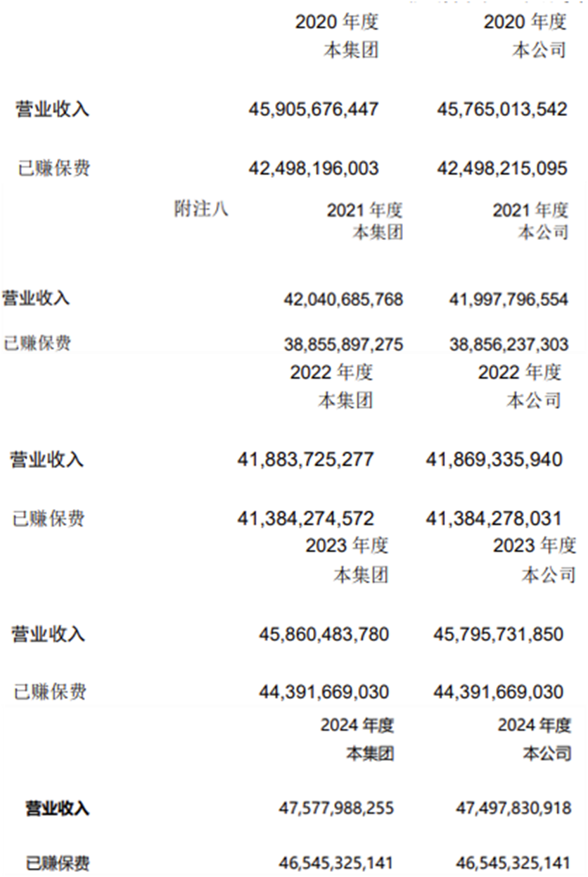
Task: Select 2022 本集团 已赚保费 value 41,384,274,572
Action: [x=306, y=519]
